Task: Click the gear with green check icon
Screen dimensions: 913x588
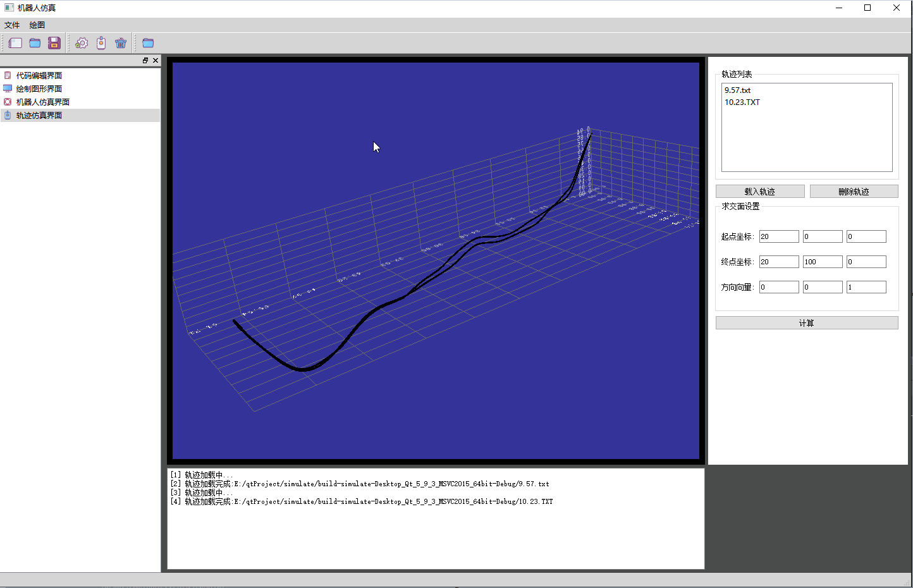Action: pos(82,43)
